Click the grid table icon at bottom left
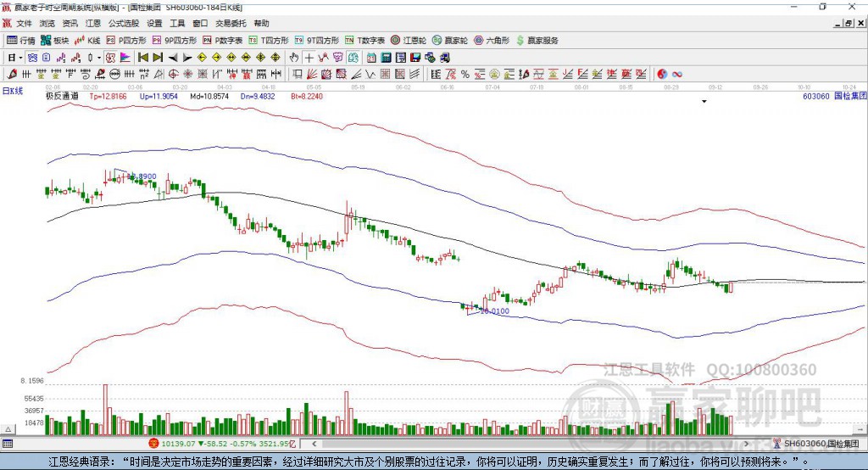 [7, 444]
